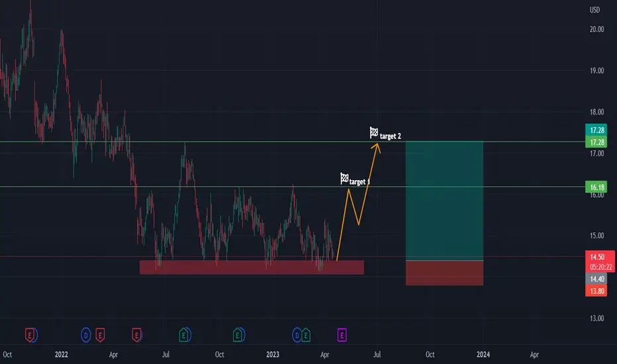
Task: Select the target 2 flag icon
Action: pyautogui.click(x=374, y=132)
